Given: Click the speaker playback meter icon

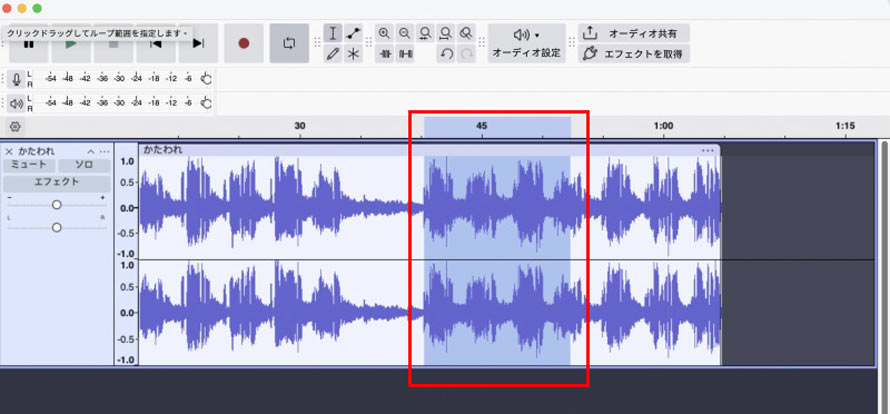Looking at the screenshot, I should click(x=16, y=103).
